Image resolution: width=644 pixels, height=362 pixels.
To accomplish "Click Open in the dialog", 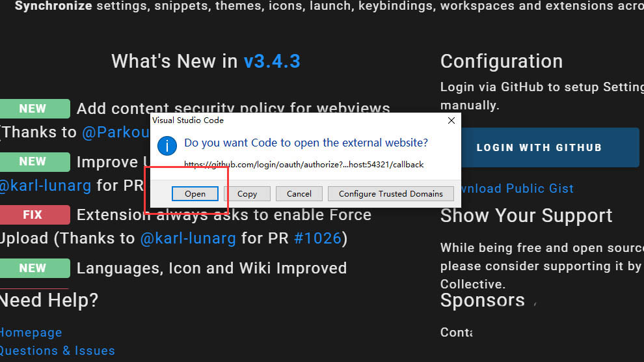I will 195,193.
